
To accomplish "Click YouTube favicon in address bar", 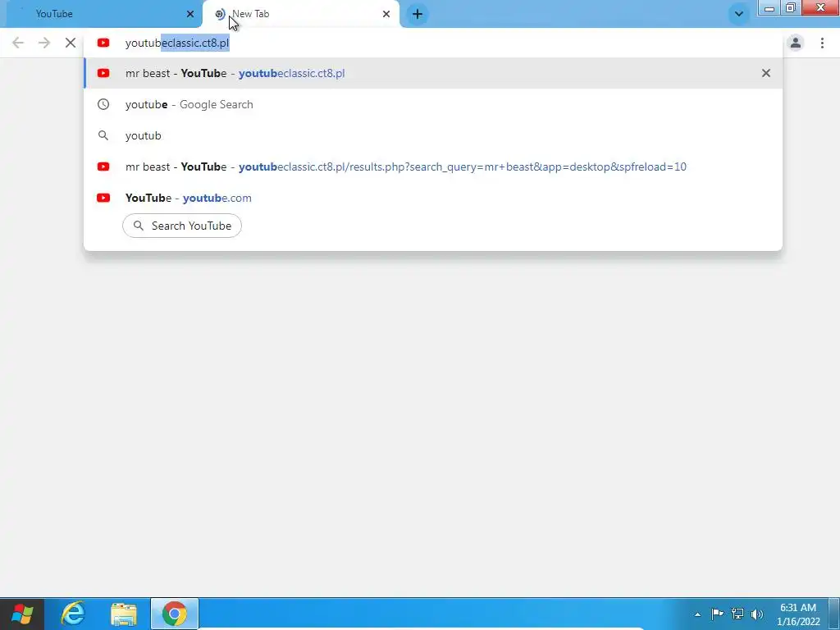I will click(x=103, y=43).
